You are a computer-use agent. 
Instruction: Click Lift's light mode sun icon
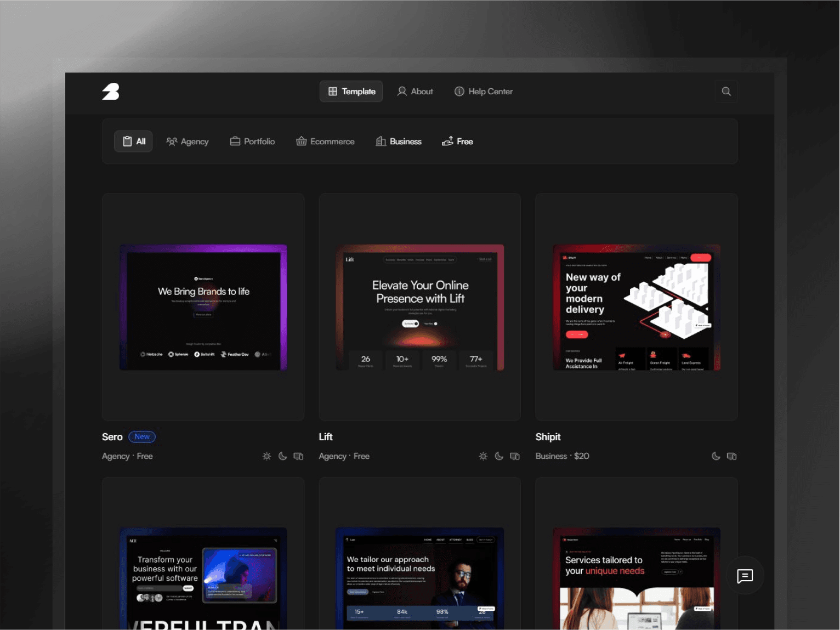[x=483, y=456]
